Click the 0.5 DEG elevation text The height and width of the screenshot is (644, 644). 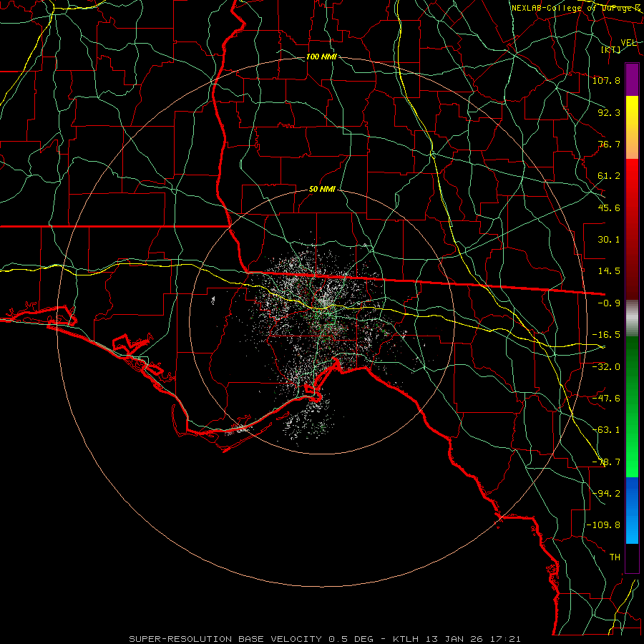pos(351,639)
